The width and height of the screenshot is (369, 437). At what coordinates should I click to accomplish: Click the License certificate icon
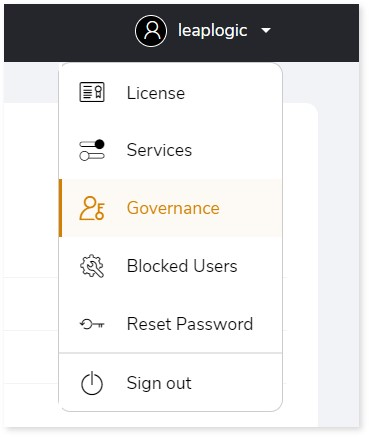point(92,92)
